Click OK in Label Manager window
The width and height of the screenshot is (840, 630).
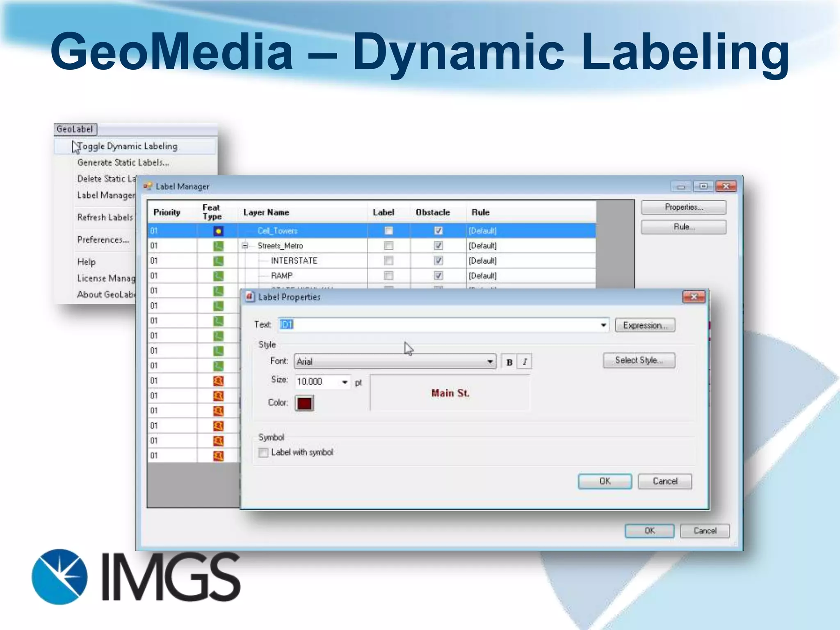click(650, 531)
